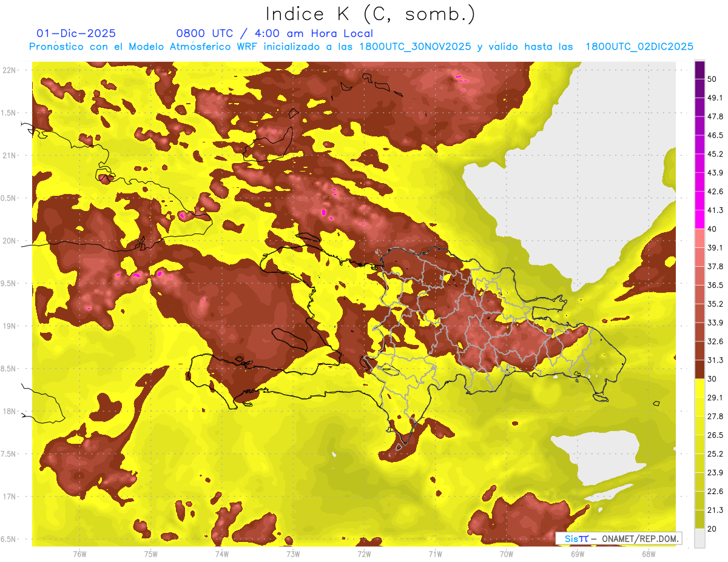Screen dimensions: 728x562
Task: Click the legend value "30"
Action: pyautogui.click(x=712, y=379)
